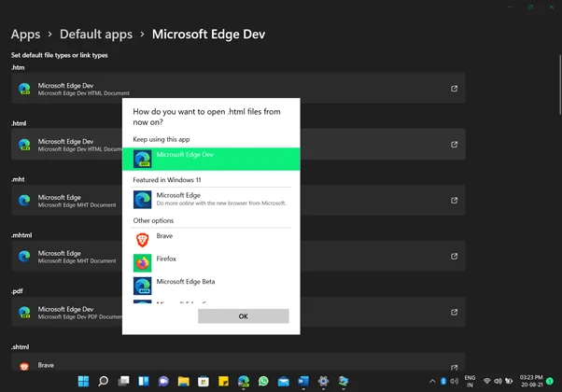Viewport: 562px width, 392px height.
Task: Choose Firefox from Other options
Action: (211, 263)
